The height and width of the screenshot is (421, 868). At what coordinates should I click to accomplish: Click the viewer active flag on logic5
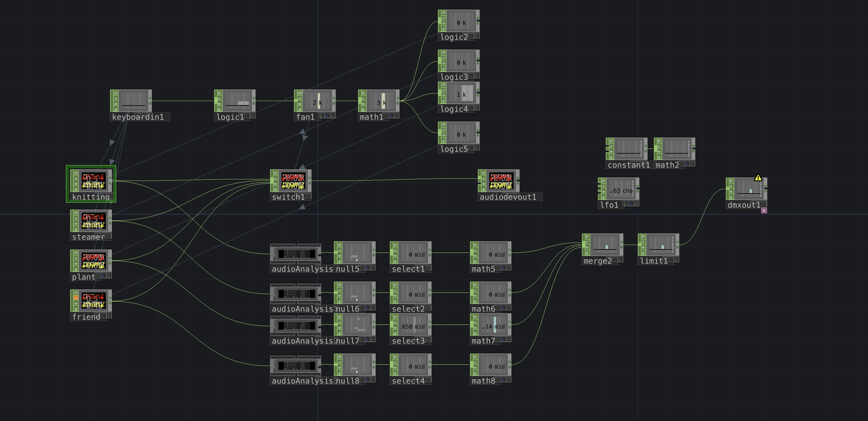443,124
